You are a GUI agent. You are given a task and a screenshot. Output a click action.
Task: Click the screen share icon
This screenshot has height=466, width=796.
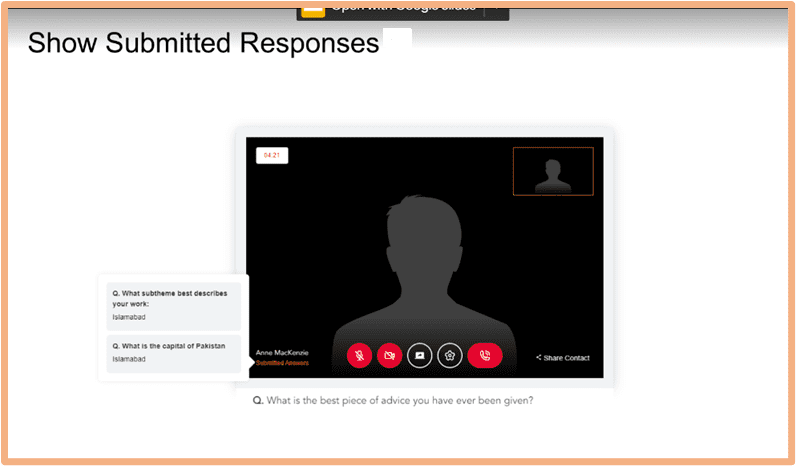[420, 355]
